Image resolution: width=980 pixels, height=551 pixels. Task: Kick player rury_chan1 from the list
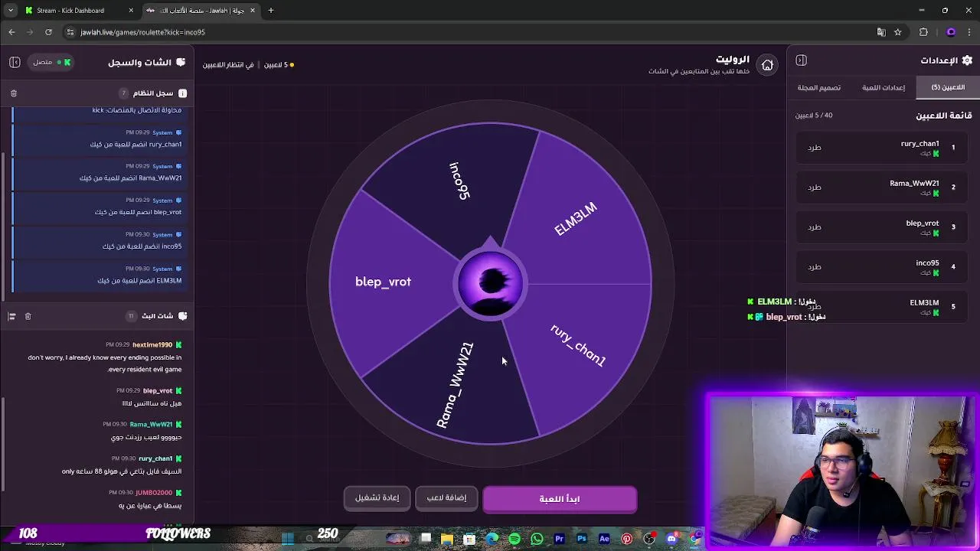815,147
